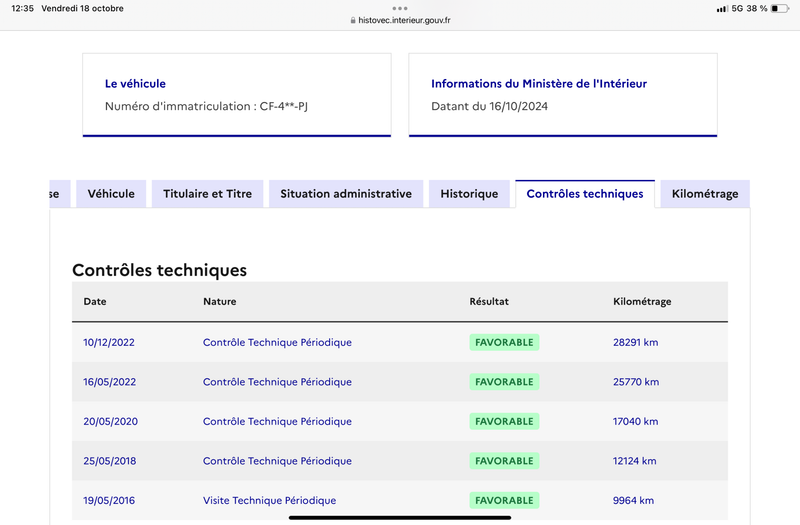Click the date 20/05/2020

pos(111,421)
